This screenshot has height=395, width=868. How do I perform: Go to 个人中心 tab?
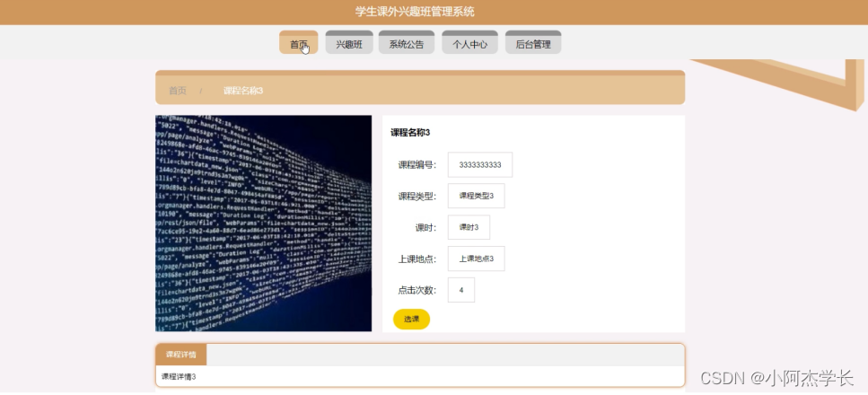[x=469, y=43]
